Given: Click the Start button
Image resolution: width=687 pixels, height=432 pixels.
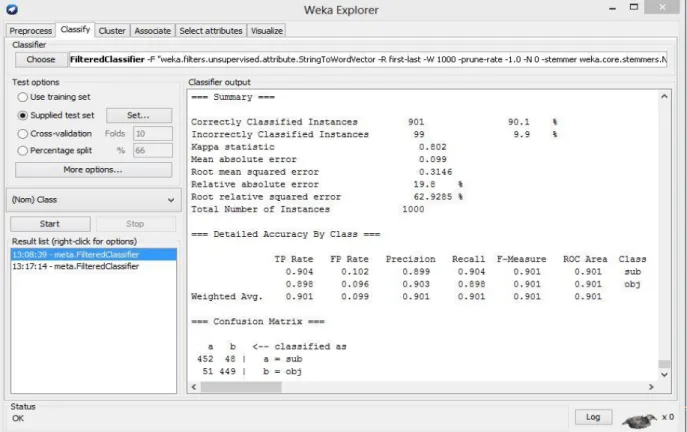Looking at the screenshot, I should (x=50, y=224).
